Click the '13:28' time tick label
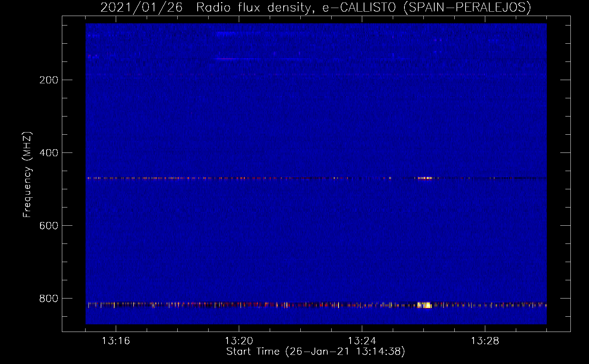This screenshot has height=364, width=589. [x=485, y=341]
